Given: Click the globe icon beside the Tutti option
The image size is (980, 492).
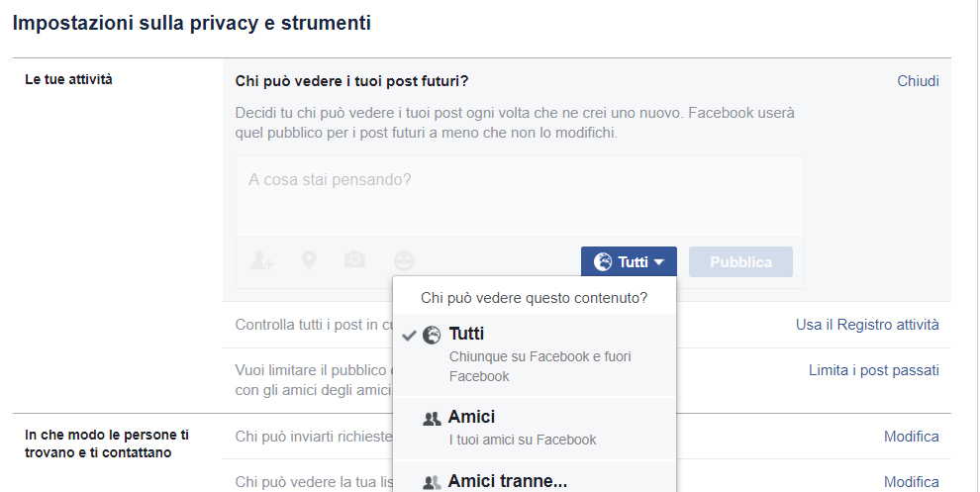Looking at the screenshot, I should [x=432, y=335].
